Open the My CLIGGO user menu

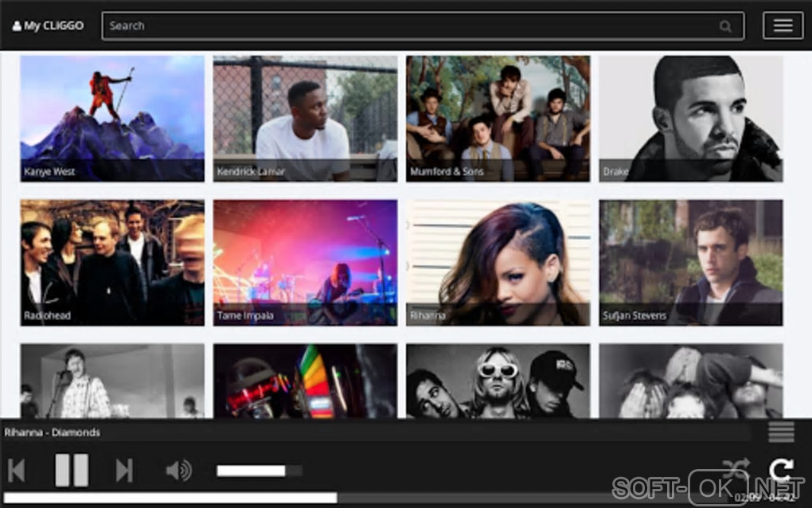tap(48, 25)
